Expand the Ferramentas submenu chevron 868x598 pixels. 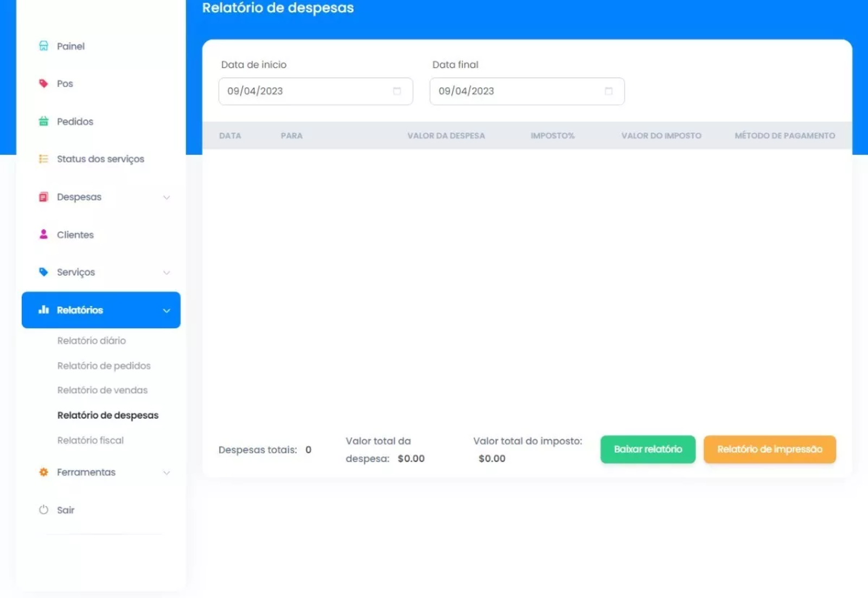[167, 473]
